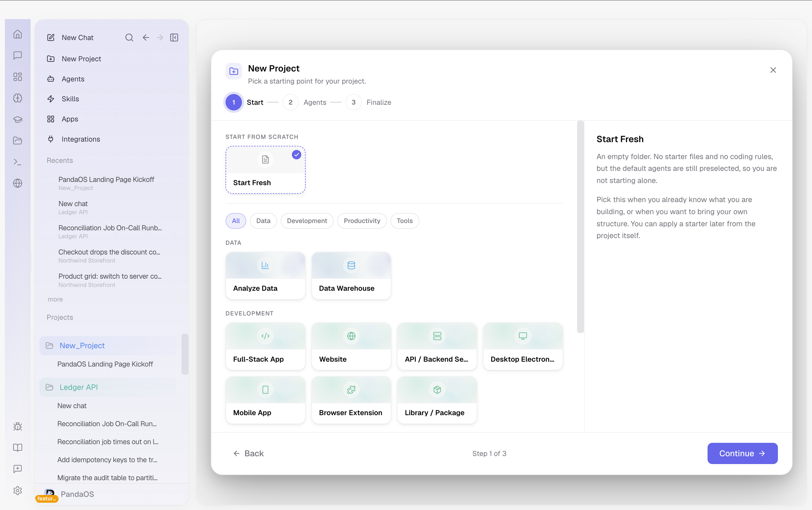Go back with the left arrow icon

click(146, 37)
